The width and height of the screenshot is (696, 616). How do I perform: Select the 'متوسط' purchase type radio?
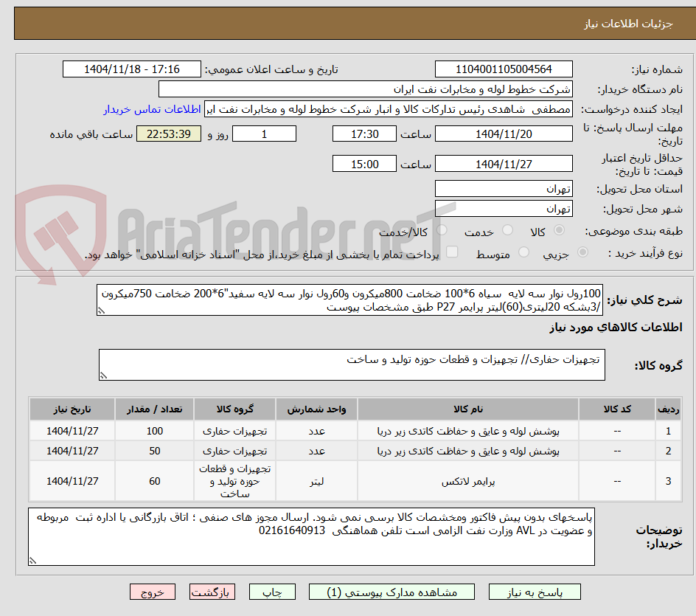tap(523, 252)
